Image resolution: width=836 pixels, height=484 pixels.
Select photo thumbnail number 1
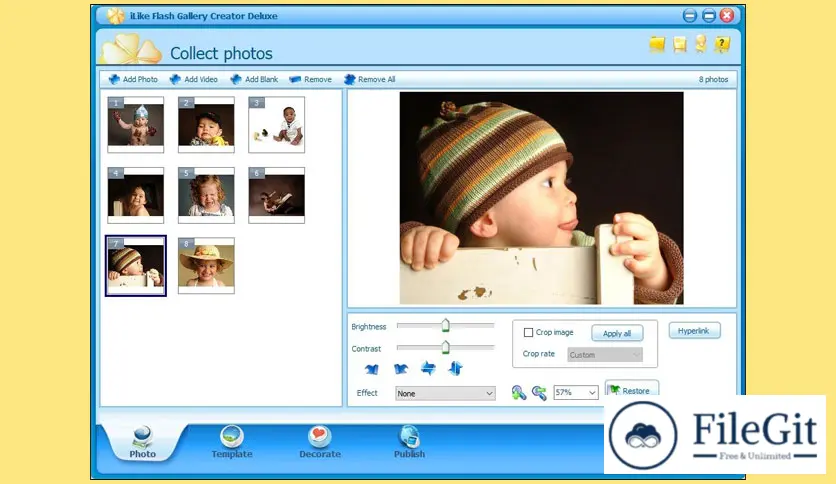pyautogui.click(x=135, y=125)
